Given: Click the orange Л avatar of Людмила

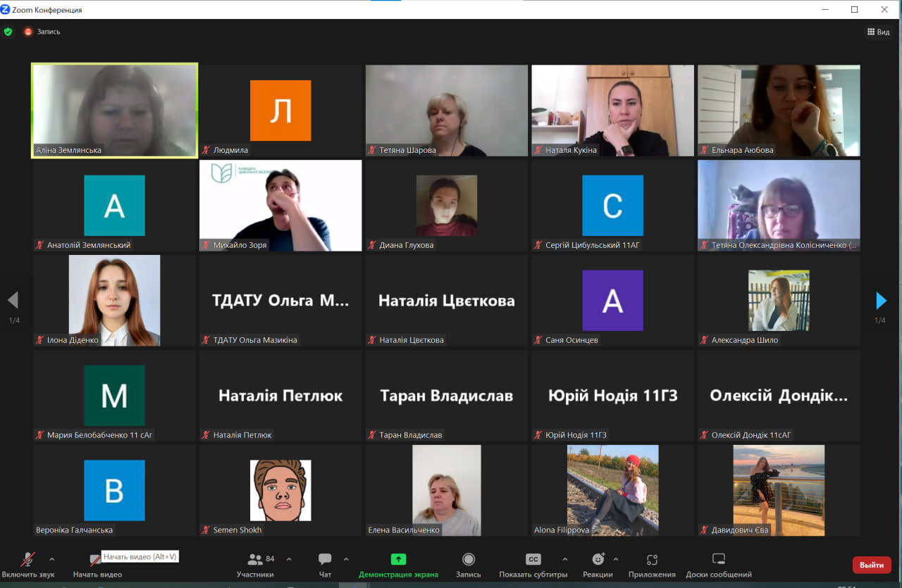Looking at the screenshot, I should (280, 111).
